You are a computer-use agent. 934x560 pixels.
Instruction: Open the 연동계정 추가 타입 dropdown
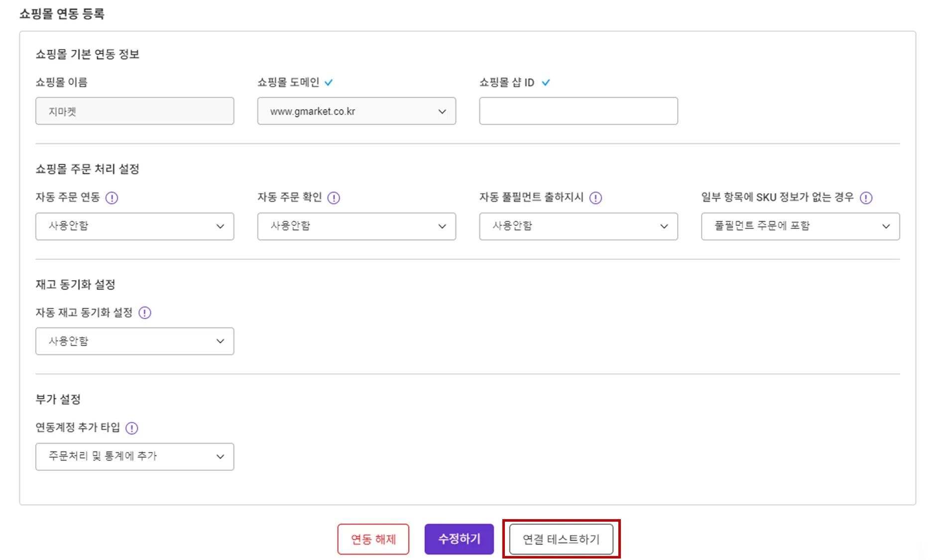[x=134, y=456]
